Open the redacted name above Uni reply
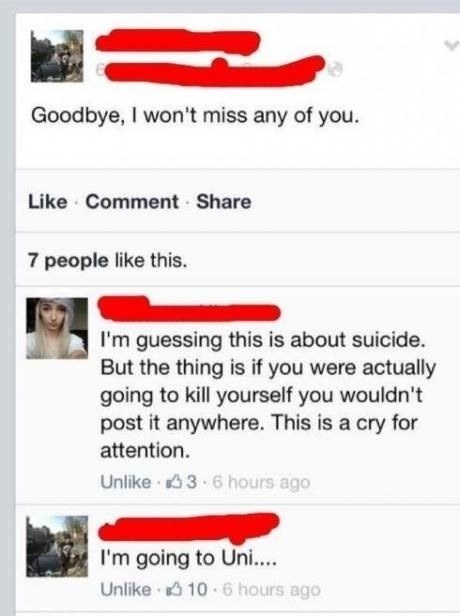Screen dimensions: 460x616 pyautogui.click(x=189, y=526)
